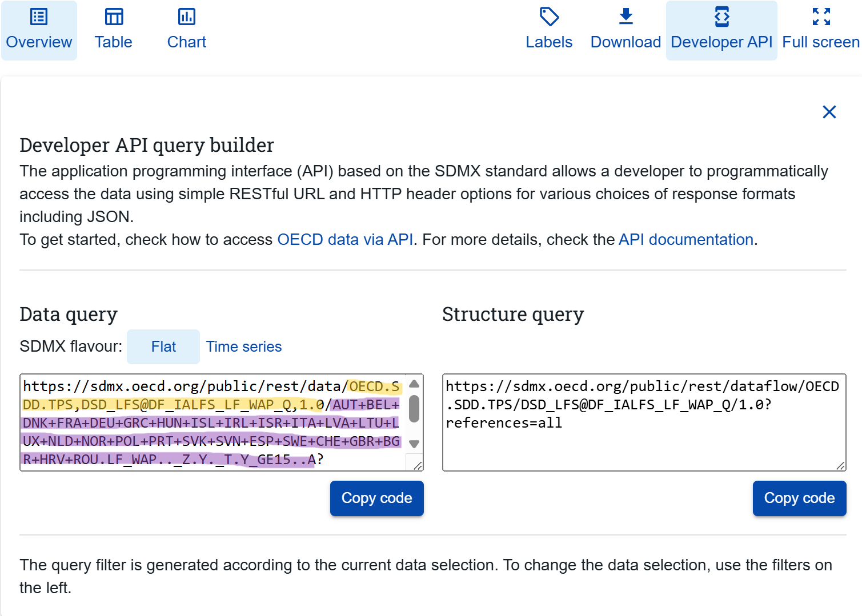Viewport: 862px width, 616px height.
Task: Click the data query scrollbar thumb
Action: pos(415,408)
